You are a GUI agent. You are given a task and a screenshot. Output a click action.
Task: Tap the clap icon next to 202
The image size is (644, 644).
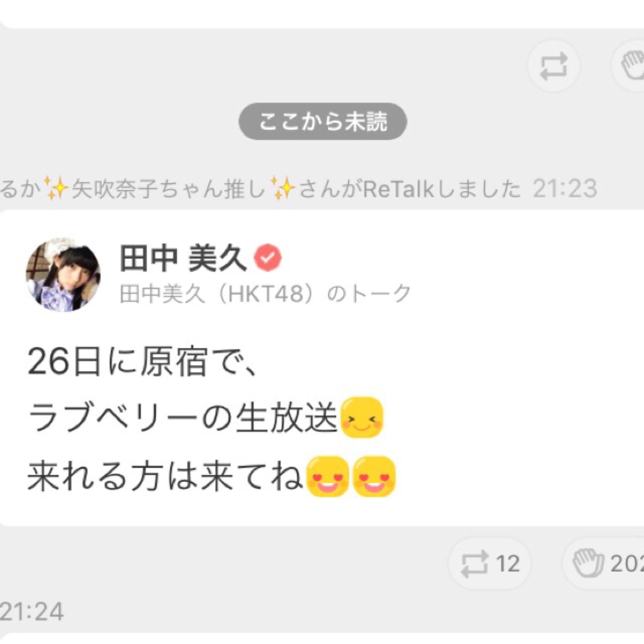coord(588,563)
